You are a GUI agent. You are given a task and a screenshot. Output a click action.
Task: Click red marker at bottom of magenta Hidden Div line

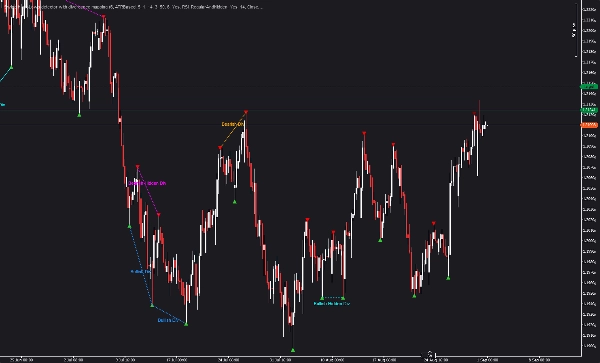158,215
